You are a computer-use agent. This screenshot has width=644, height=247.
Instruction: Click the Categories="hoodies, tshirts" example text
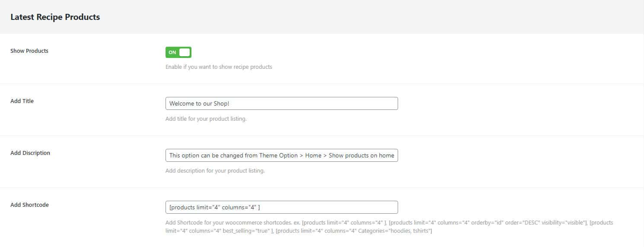pyautogui.click(x=394, y=231)
